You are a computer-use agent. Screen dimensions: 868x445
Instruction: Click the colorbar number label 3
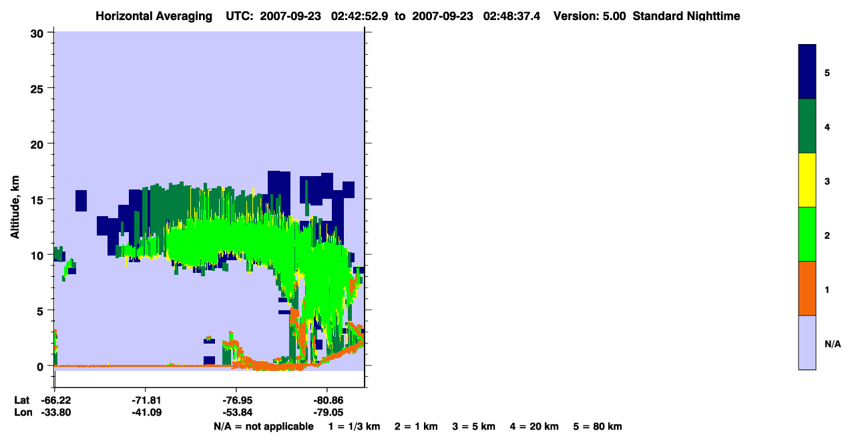tap(827, 181)
